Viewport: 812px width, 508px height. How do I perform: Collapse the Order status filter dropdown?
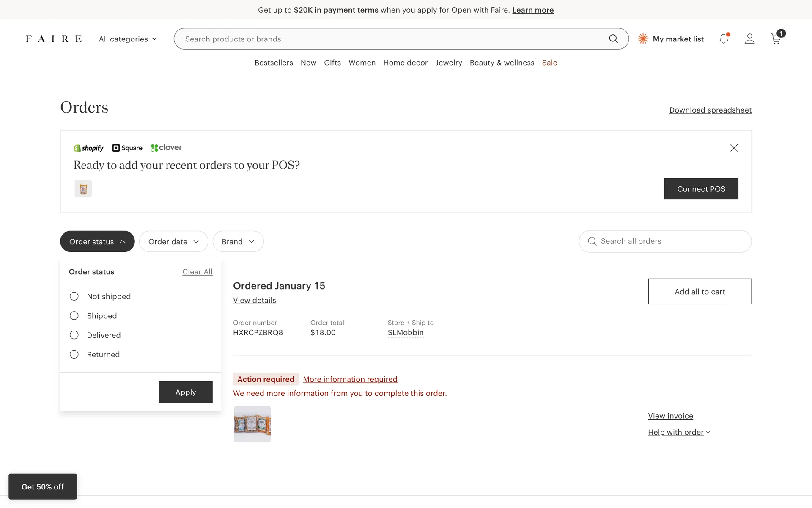click(x=97, y=242)
